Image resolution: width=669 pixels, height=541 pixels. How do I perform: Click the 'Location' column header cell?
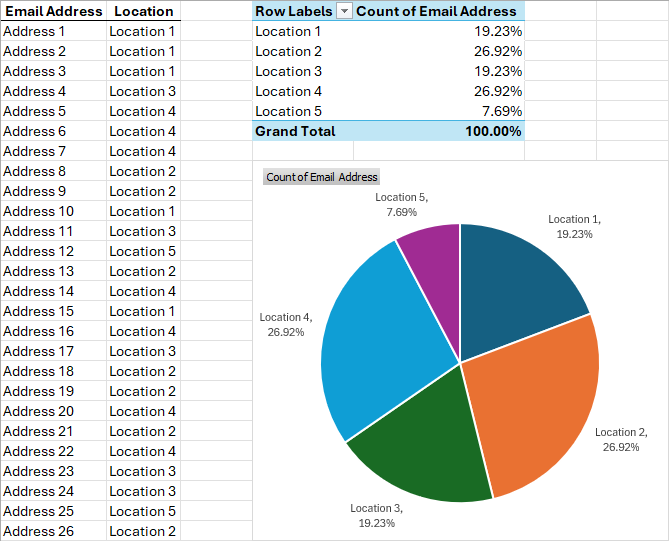143,11
